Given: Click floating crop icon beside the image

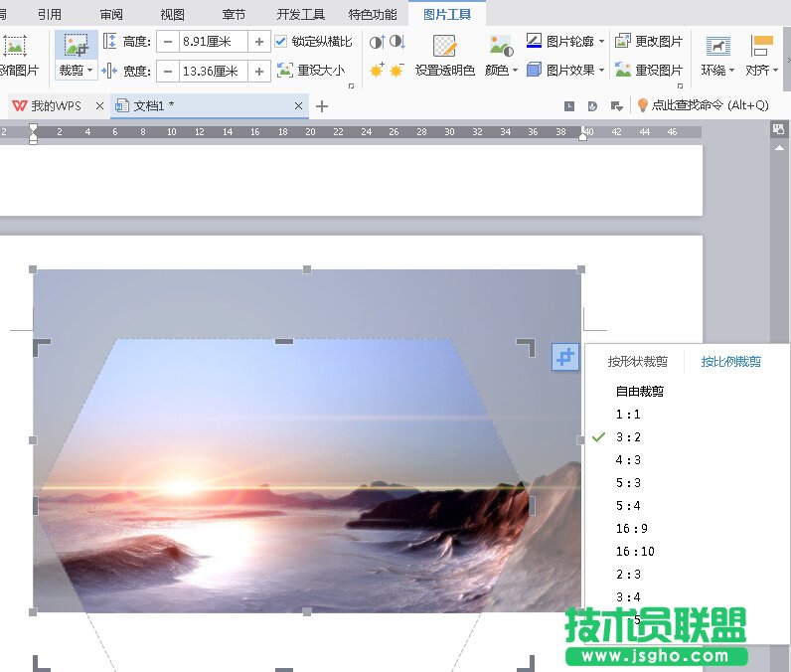Looking at the screenshot, I should [565, 356].
